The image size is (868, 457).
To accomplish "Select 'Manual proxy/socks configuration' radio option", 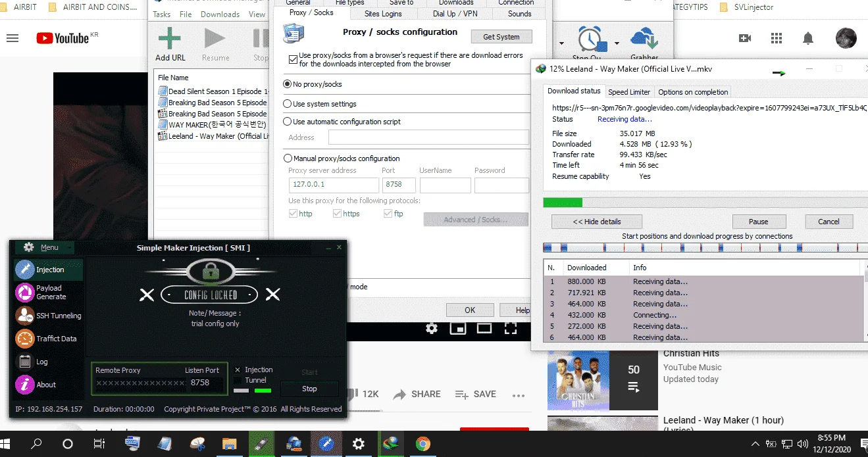I will pyautogui.click(x=287, y=158).
